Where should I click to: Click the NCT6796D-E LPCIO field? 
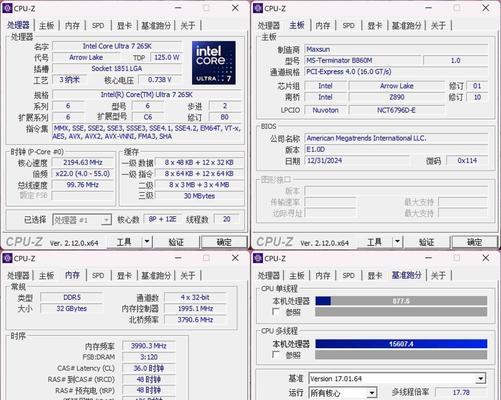(396, 110)
